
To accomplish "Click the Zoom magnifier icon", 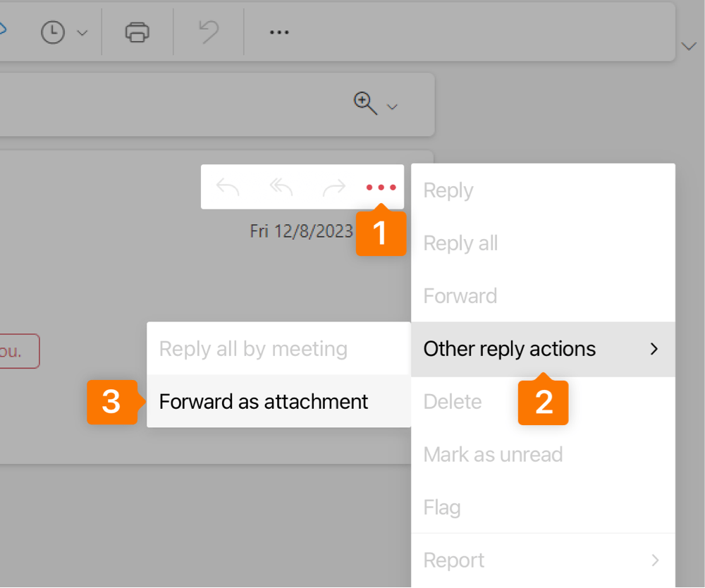I will point(364,103).
